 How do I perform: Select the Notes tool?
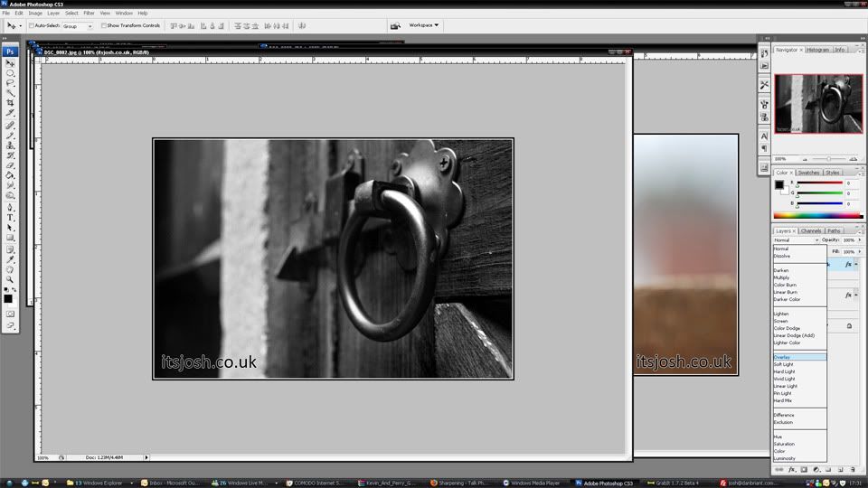10,250
